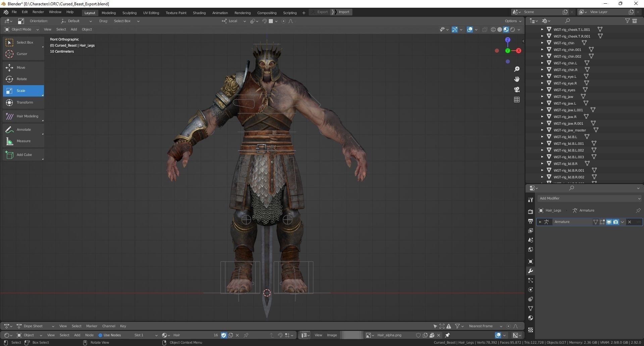
Task: Open the View Layer properties tab
Action: pos(531,230)
